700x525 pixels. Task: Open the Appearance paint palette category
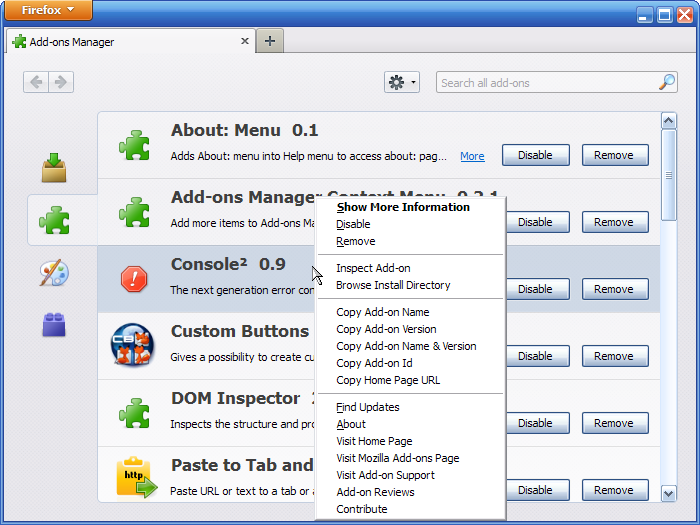[x=54, y=273]
